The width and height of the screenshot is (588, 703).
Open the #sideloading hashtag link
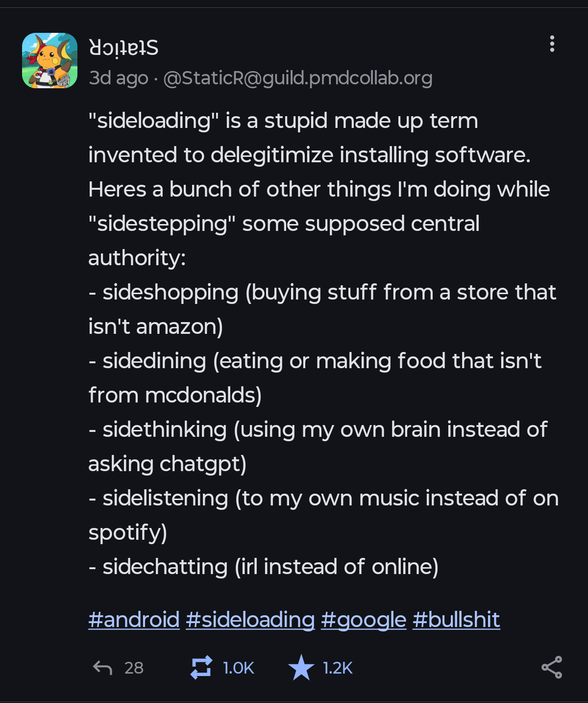[x=250, y=620]
